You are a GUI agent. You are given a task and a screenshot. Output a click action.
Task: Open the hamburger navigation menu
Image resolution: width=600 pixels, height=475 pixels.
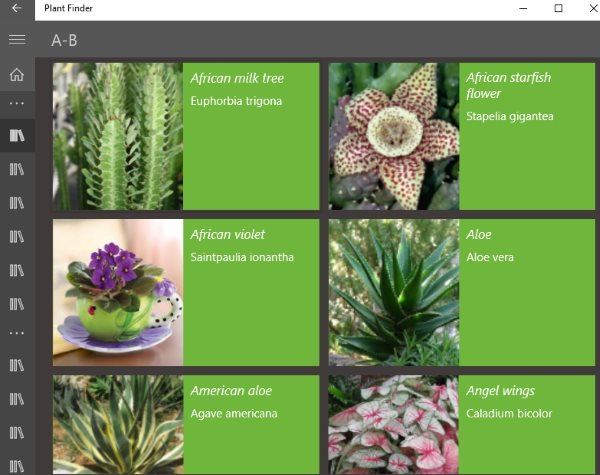tap(17, 39)
